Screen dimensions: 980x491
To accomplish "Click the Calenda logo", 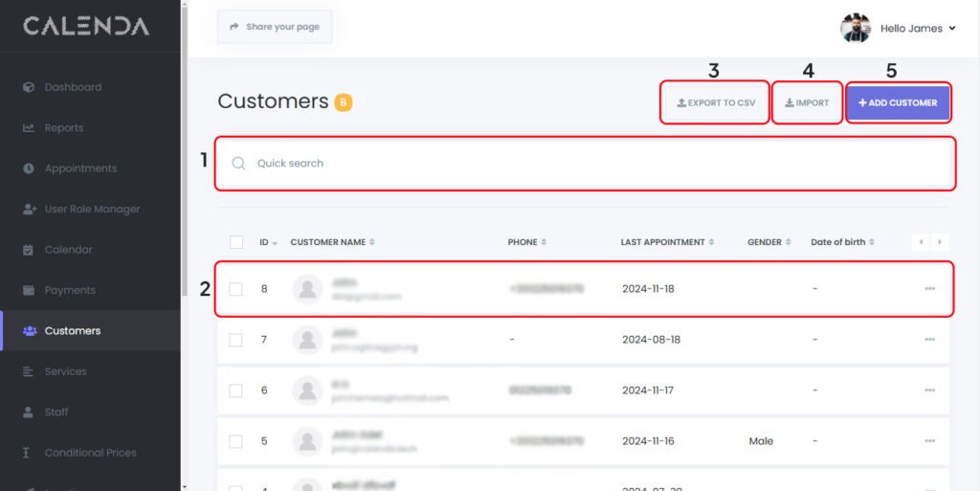I will 86,26.
